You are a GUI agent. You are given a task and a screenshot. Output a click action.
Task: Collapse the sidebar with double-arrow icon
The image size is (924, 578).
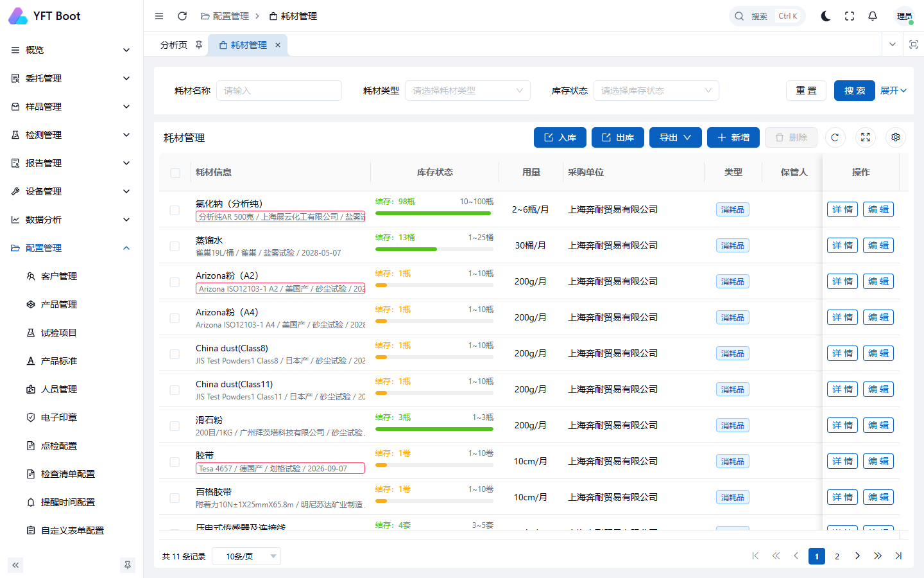(15, 565)
